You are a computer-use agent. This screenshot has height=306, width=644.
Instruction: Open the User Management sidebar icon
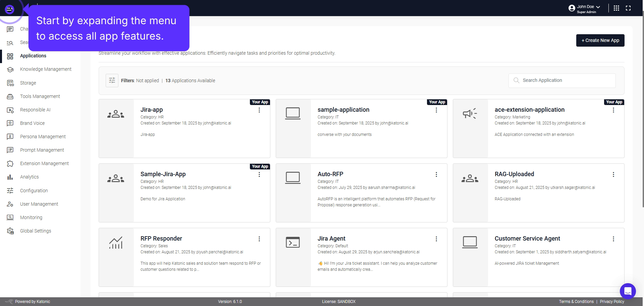click(x=10, y=204)
